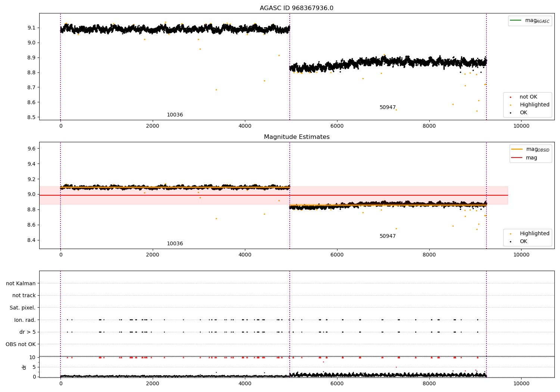The height and width of the screenshot is (392, 560).
Task: Click the '4000' x-tick under middle plot
Action: [x=245, y=255]
